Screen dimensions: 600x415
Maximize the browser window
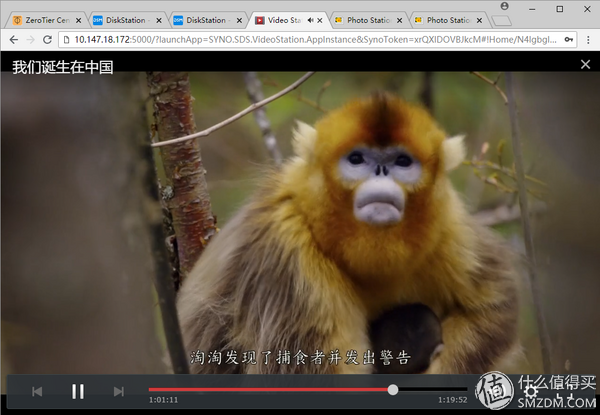click(x=559, y=9)
